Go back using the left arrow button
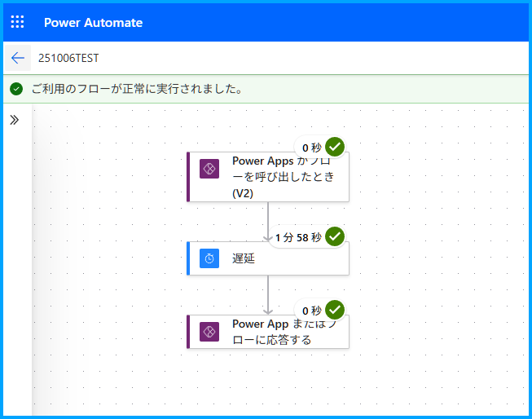532x419 pixels. (18, 58)
